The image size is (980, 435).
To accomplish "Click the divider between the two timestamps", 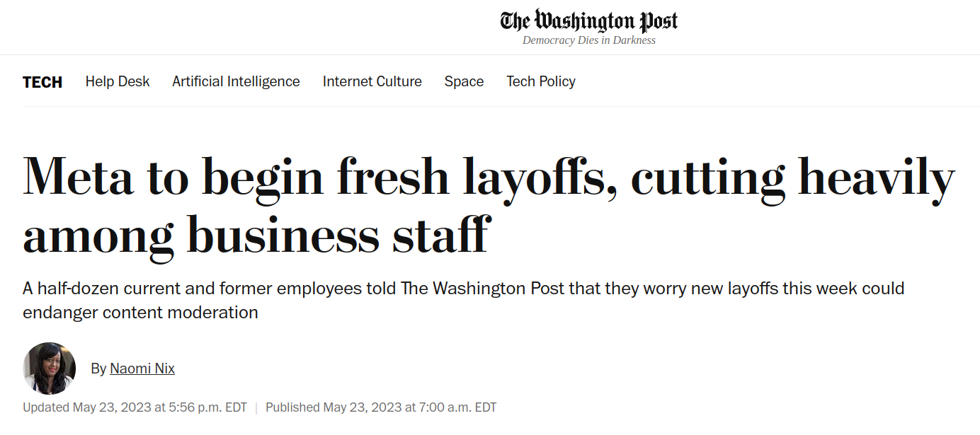I will [256, 407].
